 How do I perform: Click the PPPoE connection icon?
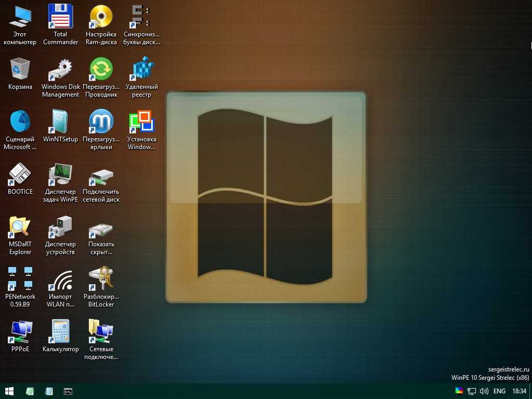[20, 331]
